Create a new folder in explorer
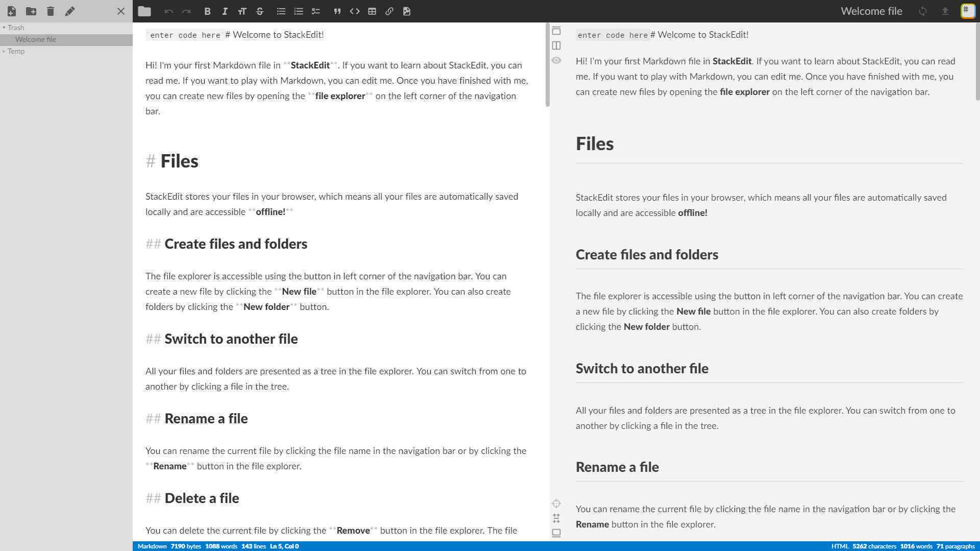The width and height of the screenshot is (980, 551). [x=31, y=11]
